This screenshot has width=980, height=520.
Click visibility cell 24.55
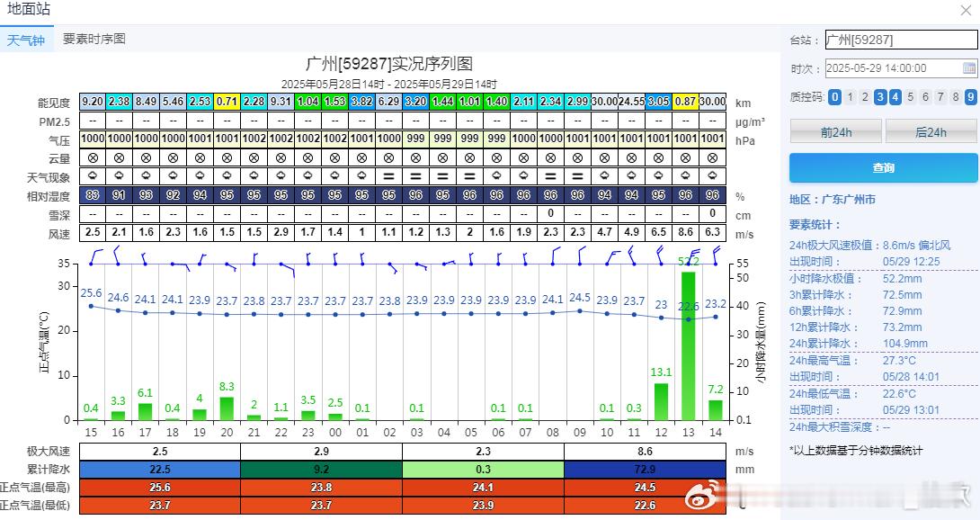pyautogui.click(x=631, y=101)
